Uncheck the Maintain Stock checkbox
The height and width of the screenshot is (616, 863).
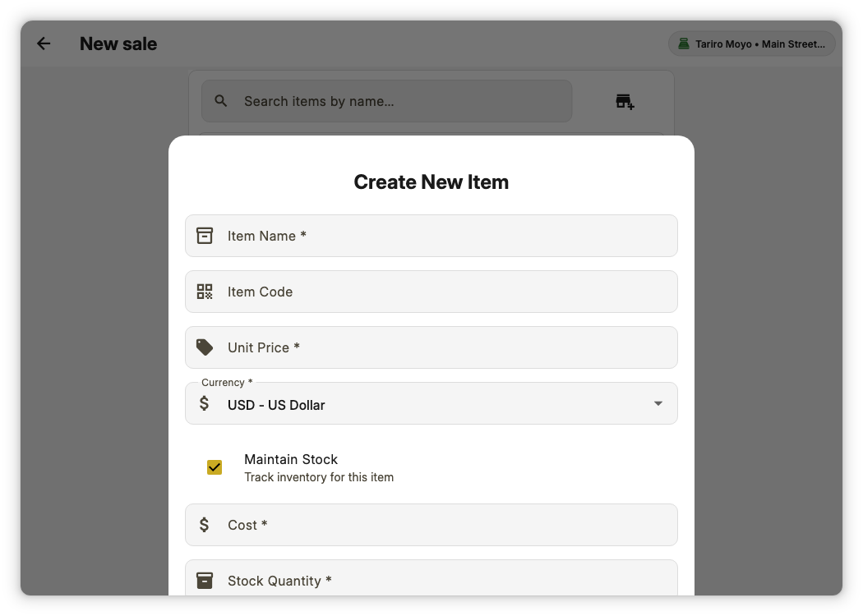coord(215,467)
